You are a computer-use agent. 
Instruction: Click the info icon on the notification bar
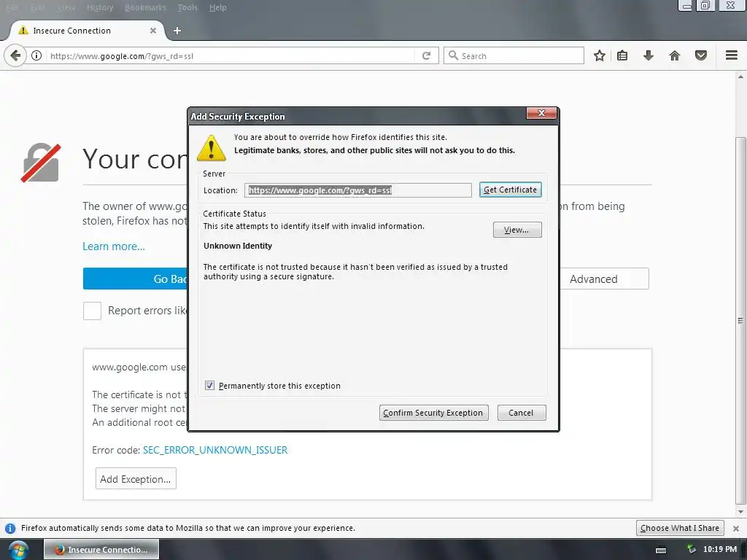(x=10, y=529)
